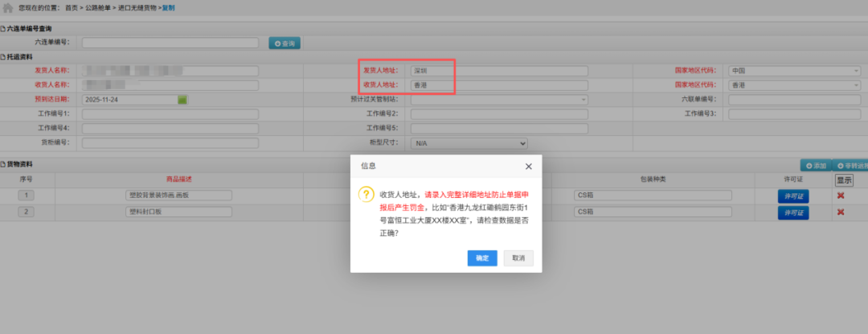Delete row 2 using the red X
Screen dimensions: 868x334
(x=841, y=212)
